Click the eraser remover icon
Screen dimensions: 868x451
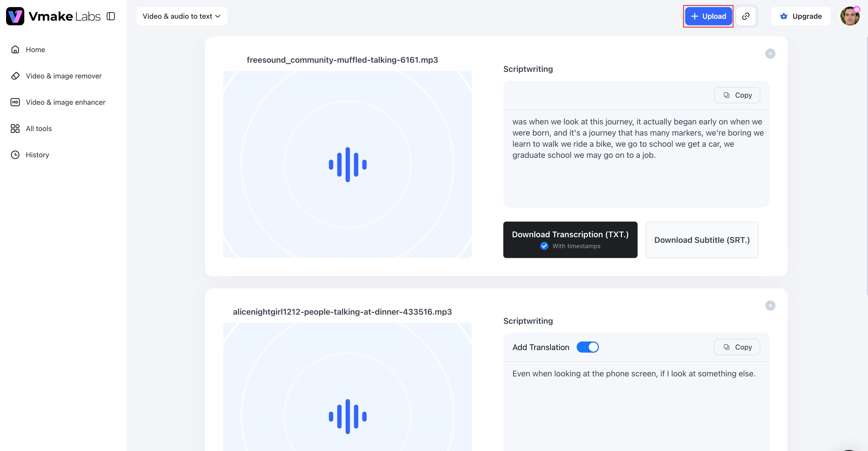tap(15, 76)
